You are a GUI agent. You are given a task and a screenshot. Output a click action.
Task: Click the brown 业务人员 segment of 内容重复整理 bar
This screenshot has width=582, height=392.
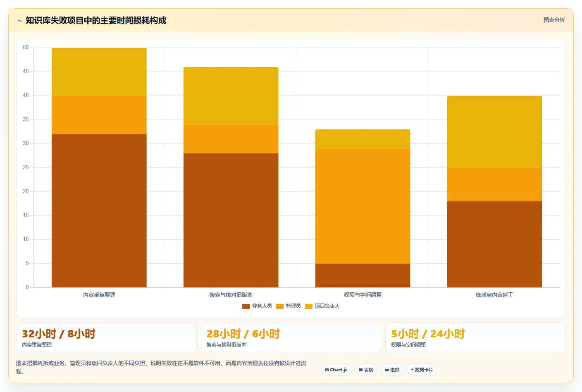99,210
